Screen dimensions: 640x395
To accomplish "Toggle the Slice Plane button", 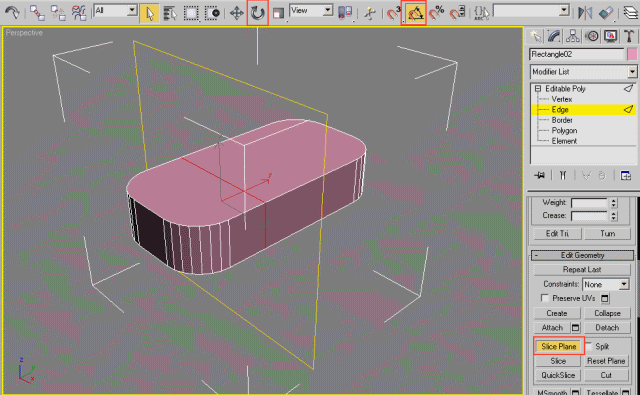I will [558, 346].
